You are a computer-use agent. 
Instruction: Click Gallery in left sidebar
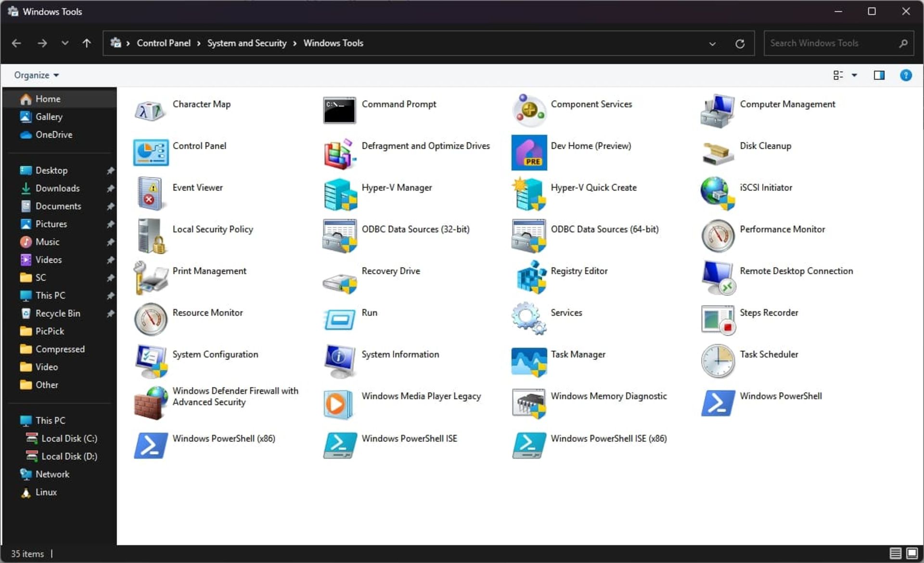(x=50, y=117)
